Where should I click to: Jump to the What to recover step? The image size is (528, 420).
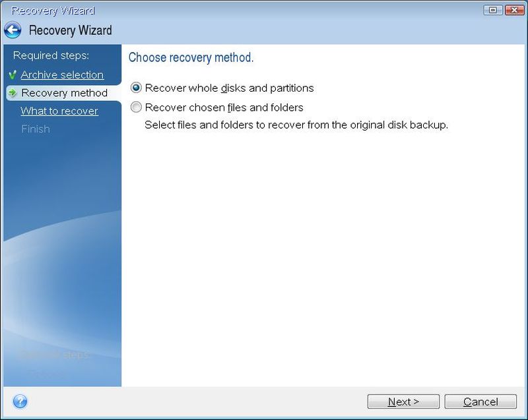[x=59, y=111]
